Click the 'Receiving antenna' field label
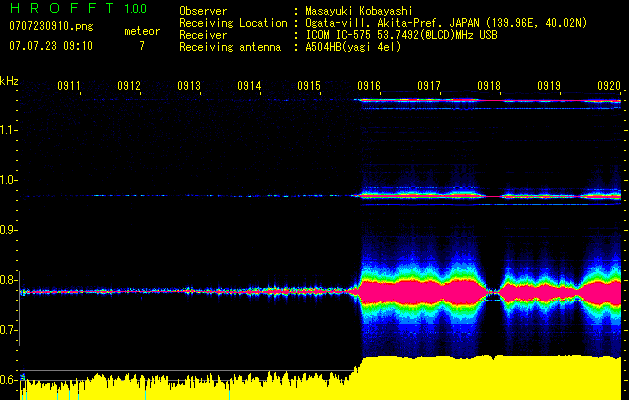 (230, 47)
